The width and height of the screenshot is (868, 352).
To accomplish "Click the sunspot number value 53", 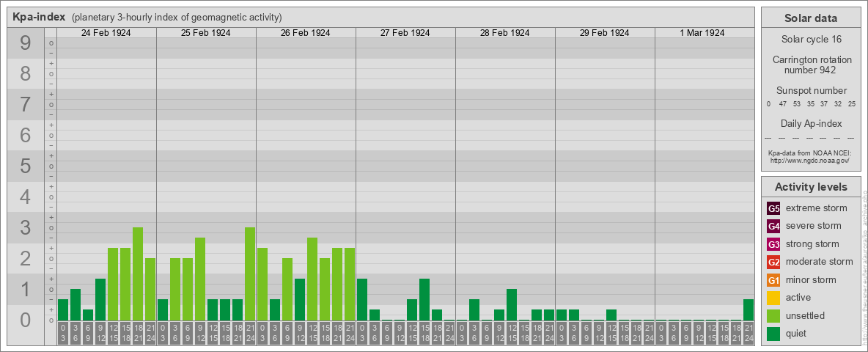I will pyautogui.click(x=797, y=103).
